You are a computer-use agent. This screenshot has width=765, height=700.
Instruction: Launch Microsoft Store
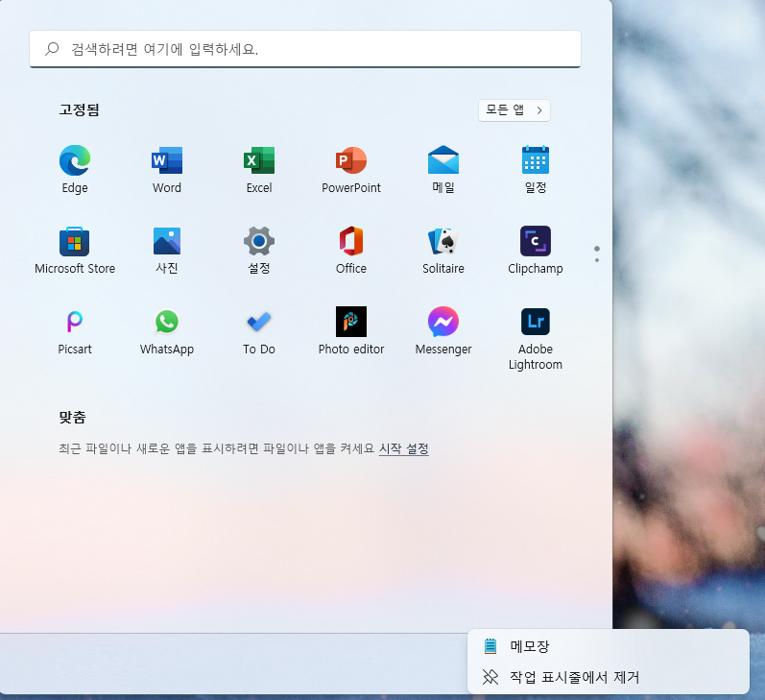(x=75, y=251)
